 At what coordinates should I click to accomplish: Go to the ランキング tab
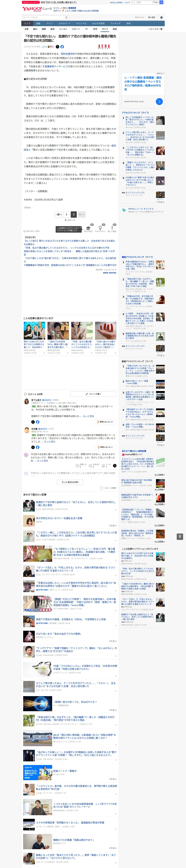click(x=115, y=24)
